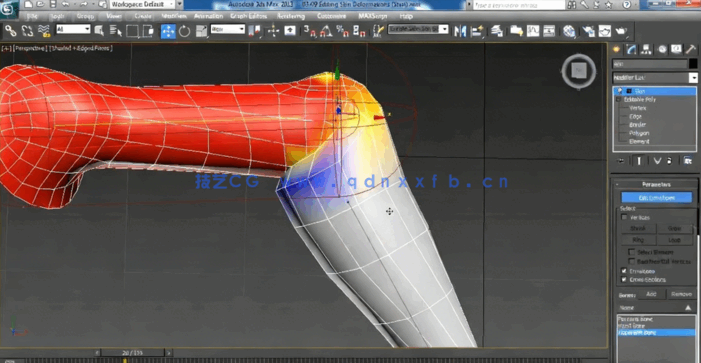Click Configure Modifier Sets icon

point(688,161)
